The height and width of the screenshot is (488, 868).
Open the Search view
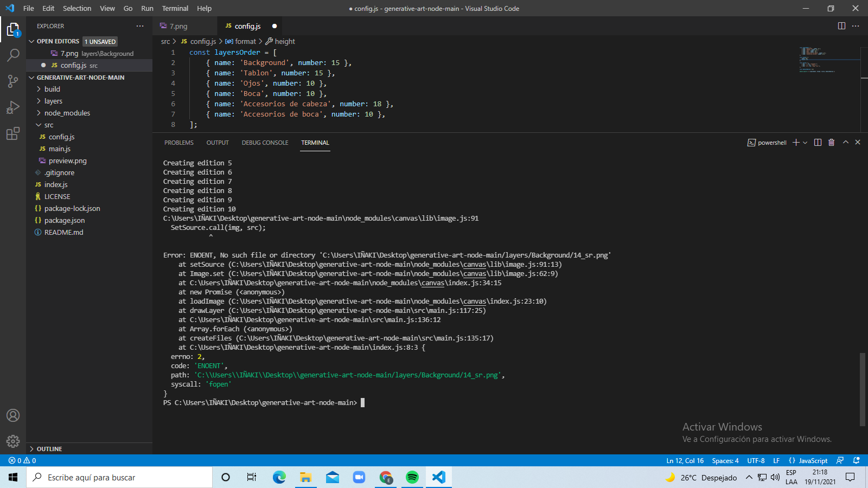pyautogui.click(x=13, y=55)
